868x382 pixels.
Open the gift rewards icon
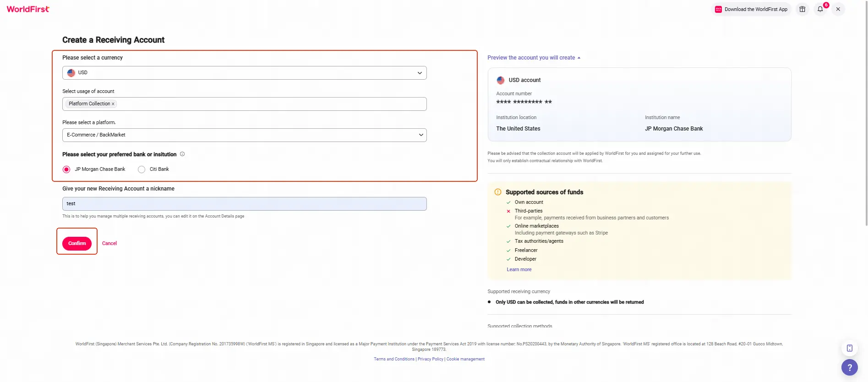click(x=802, y=9)
